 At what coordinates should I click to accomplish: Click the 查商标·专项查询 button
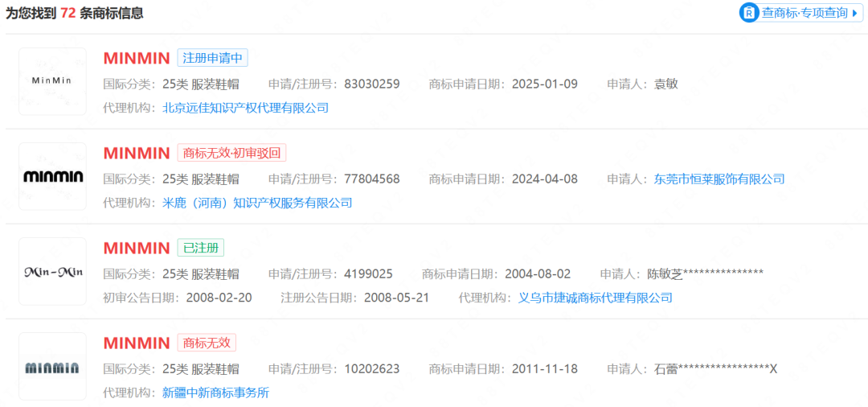801,13
